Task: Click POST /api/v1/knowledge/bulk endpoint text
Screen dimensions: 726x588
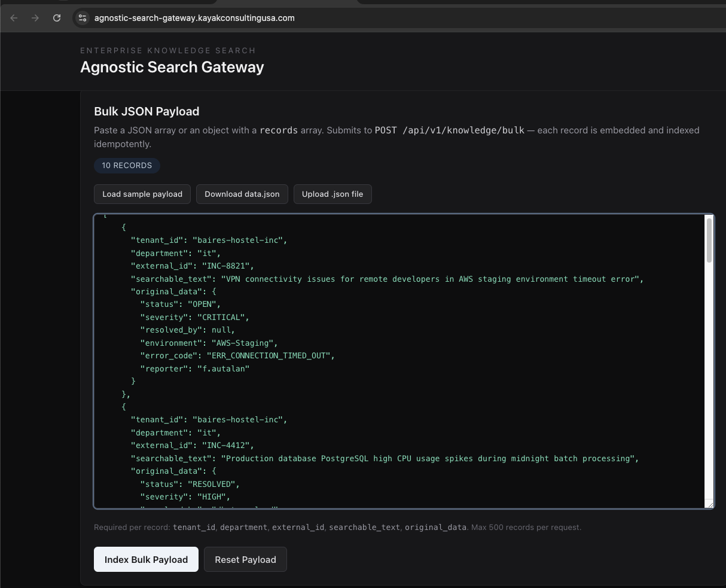Action: click(450, 130)
